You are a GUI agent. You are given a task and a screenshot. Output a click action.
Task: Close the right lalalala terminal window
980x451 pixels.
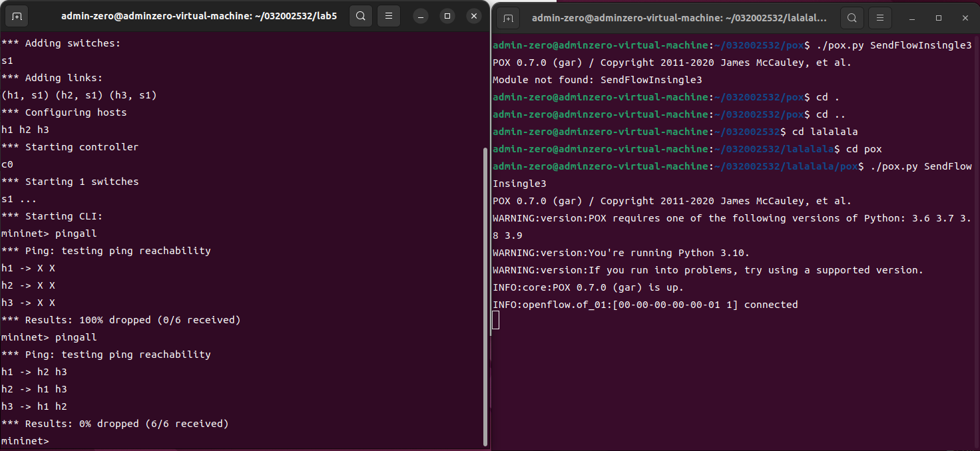click(965, 18)
